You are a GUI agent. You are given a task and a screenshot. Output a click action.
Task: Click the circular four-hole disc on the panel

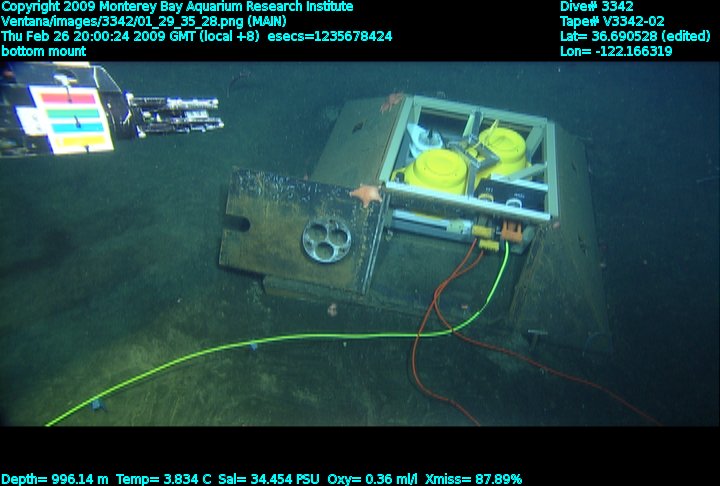[x=326, y=236]
